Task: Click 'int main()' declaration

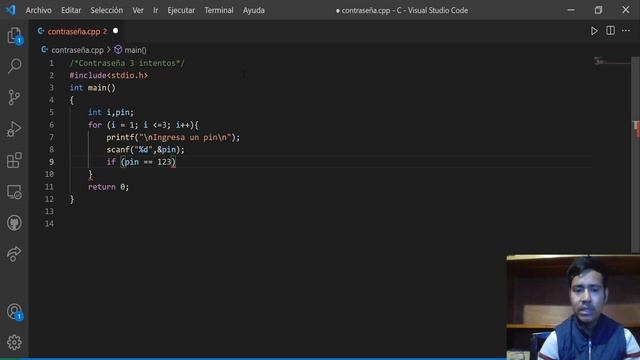Action: (93, 88)
